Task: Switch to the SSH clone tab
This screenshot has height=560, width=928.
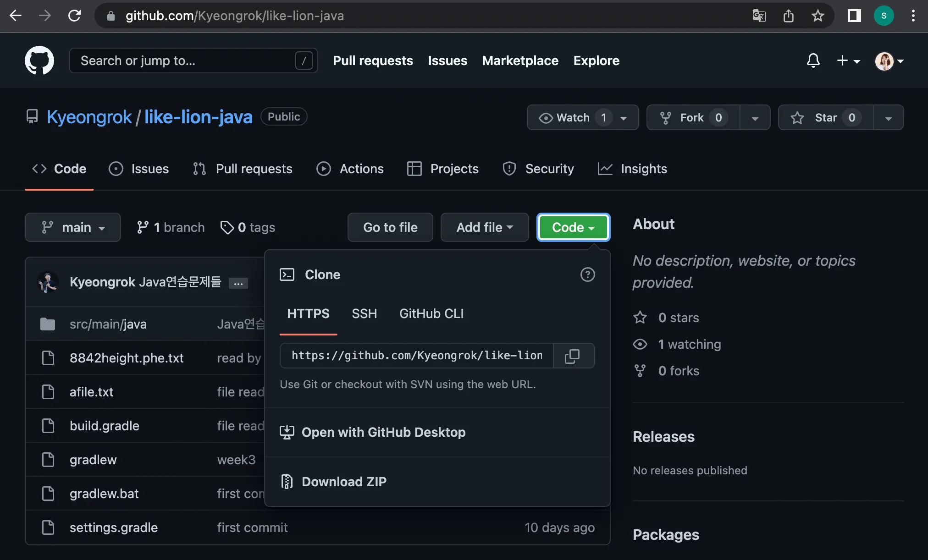Action: point(365,314)
